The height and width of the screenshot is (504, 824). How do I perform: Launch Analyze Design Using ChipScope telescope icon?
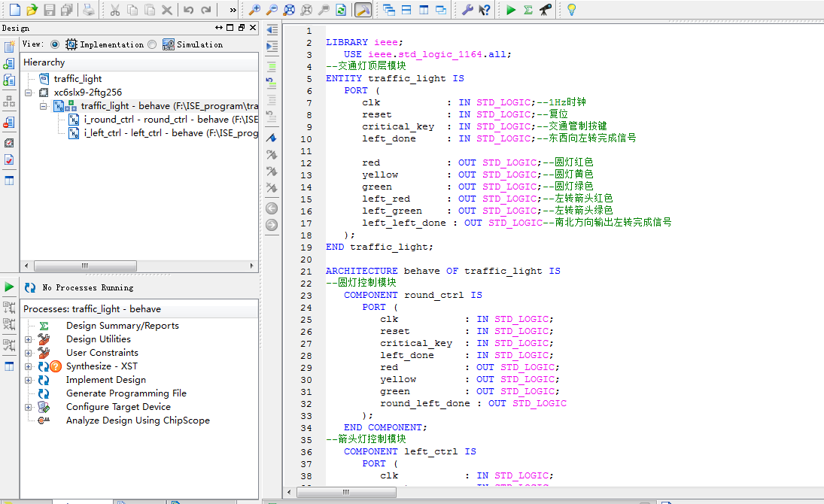point(543,10)
